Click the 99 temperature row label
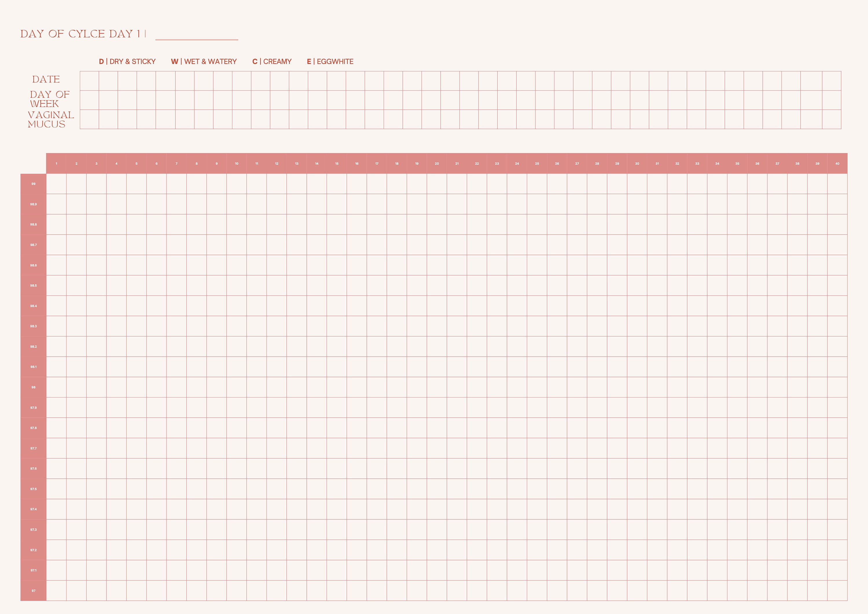Image resolution: width=868 pixels, height=614 pixels. tap(33, 183)
